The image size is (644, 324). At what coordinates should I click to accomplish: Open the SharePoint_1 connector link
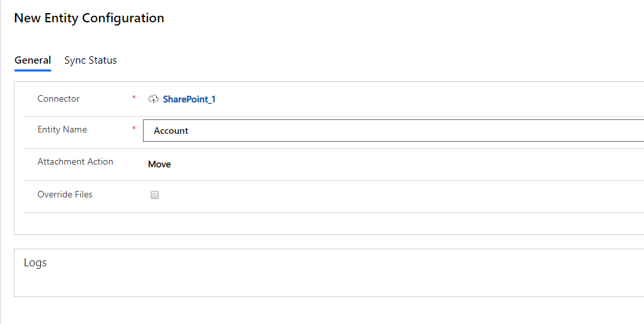(189, 99)
